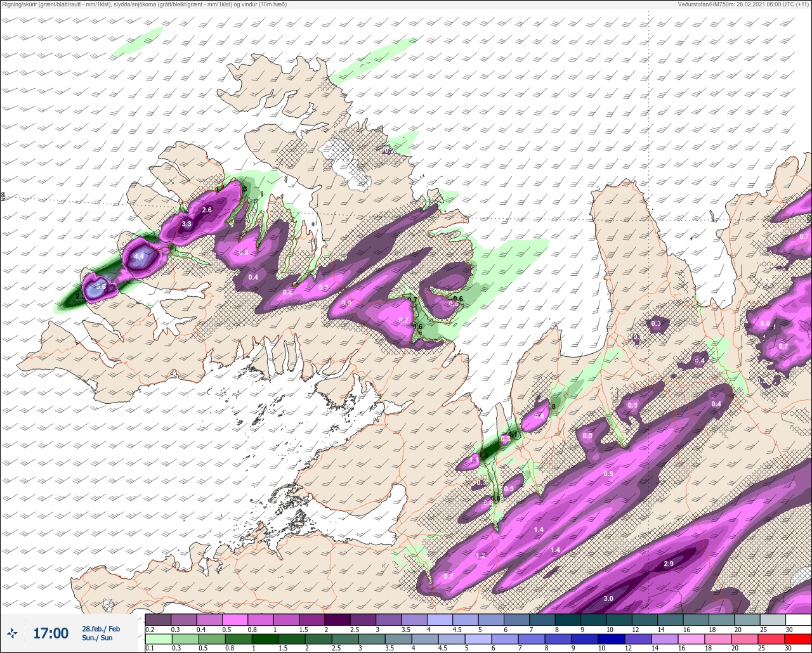Pick the darkest purple swatch between 2 and 2.5
This screenshot has height=653, width=812.
point(337,619)
